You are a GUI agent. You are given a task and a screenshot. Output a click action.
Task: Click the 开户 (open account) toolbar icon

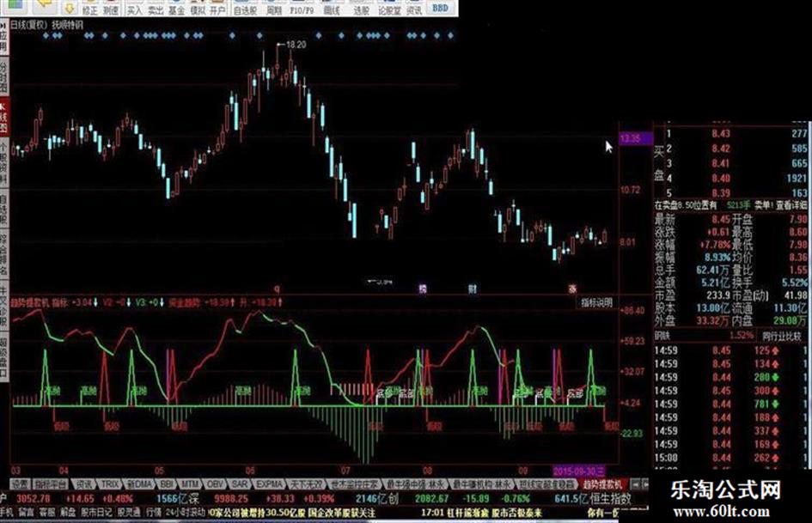217,8
